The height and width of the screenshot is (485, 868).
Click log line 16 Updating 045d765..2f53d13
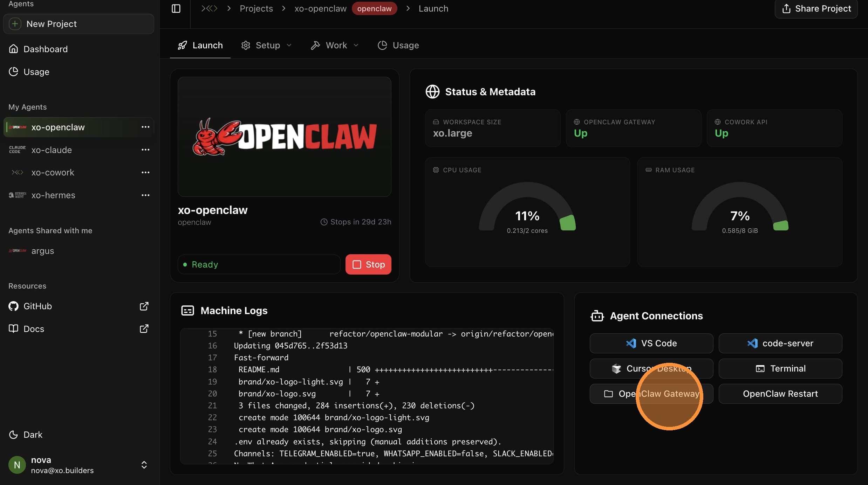pyautogui.click(x=367, y=346)
